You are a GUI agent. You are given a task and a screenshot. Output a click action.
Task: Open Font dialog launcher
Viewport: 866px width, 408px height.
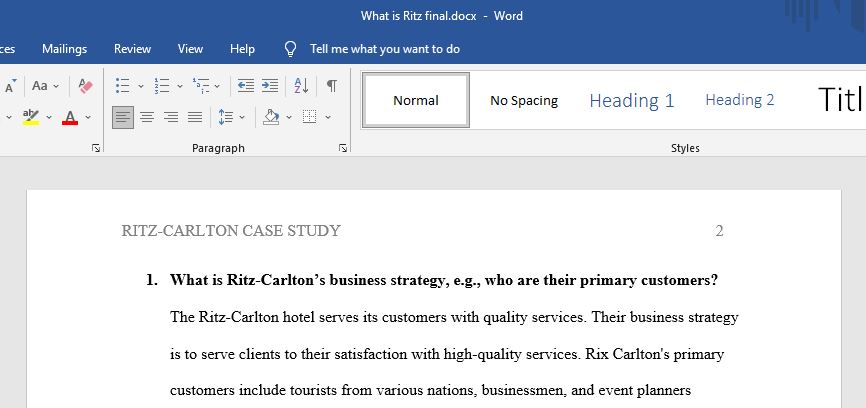[x=96, y=148]
